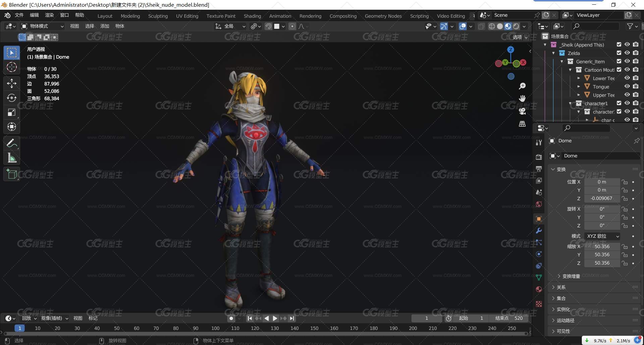Open the Material properties tab
Screen dimensions: 644x345
coord(539,289)
